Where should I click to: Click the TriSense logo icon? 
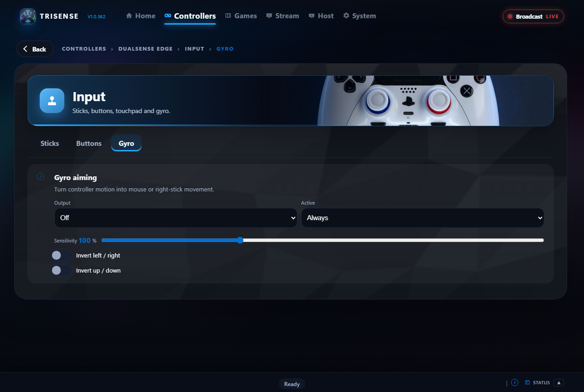[x=28, y=16]
